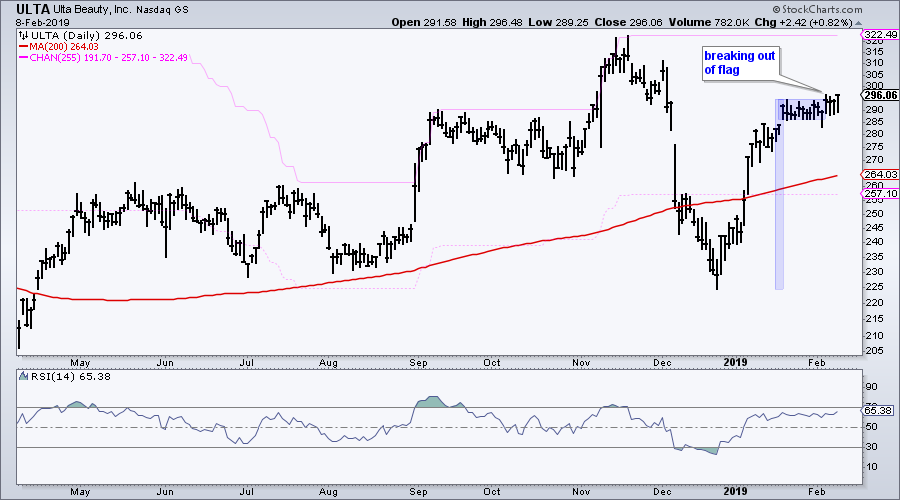This screenshot has height=500, width=900.
Task: Click the Open 291.58 header value
Action: [x=424, y=22]
